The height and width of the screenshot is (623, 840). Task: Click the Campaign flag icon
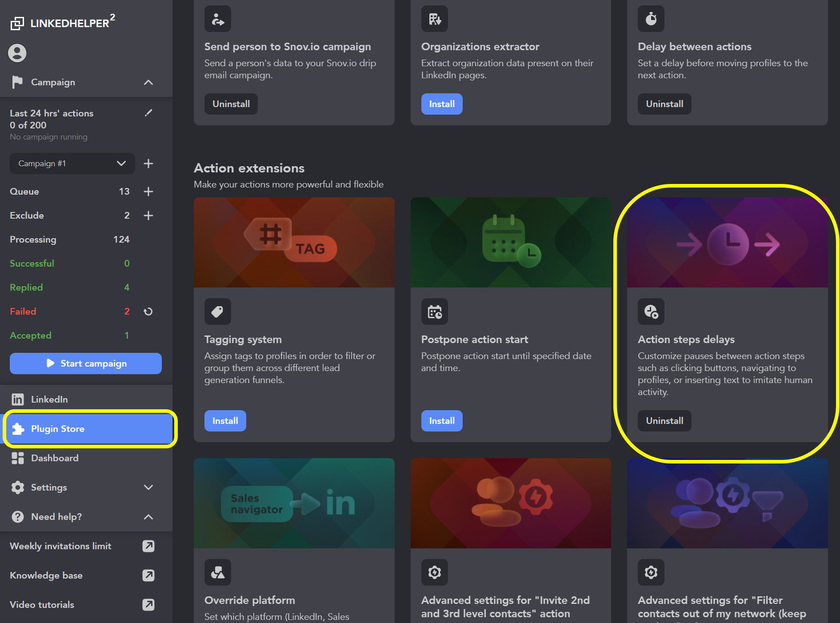(17, 82)
